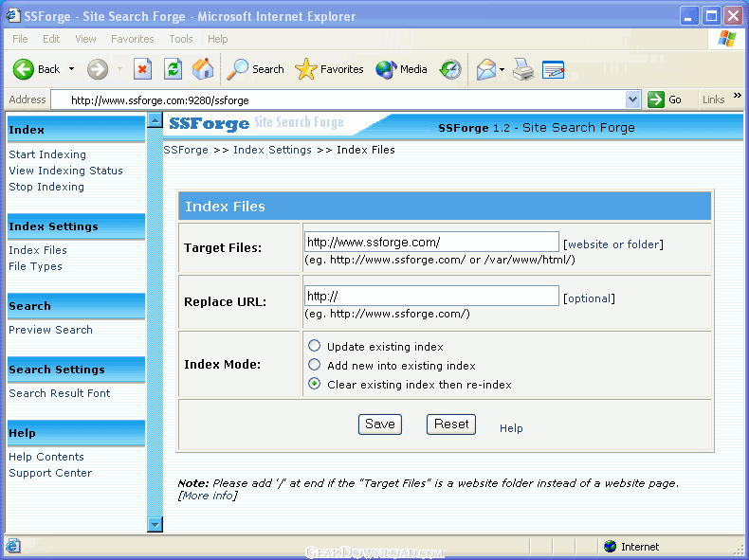Open the Favorites menu in menu bar
749x560 pixels.
132,39
